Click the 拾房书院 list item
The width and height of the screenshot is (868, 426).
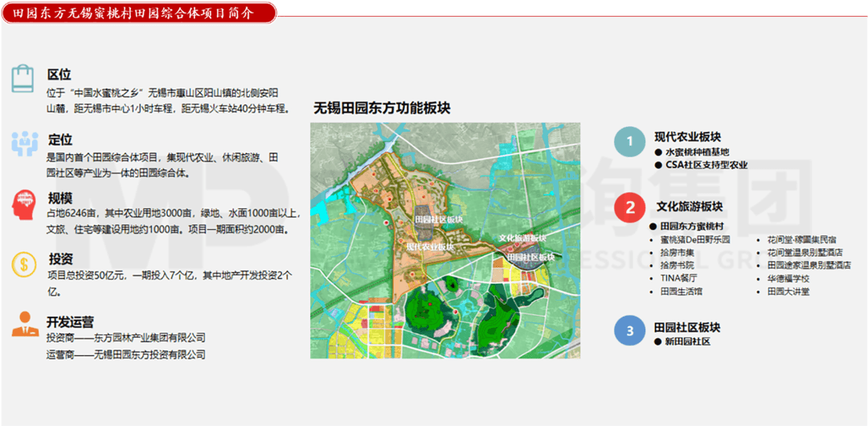(677, 265)
